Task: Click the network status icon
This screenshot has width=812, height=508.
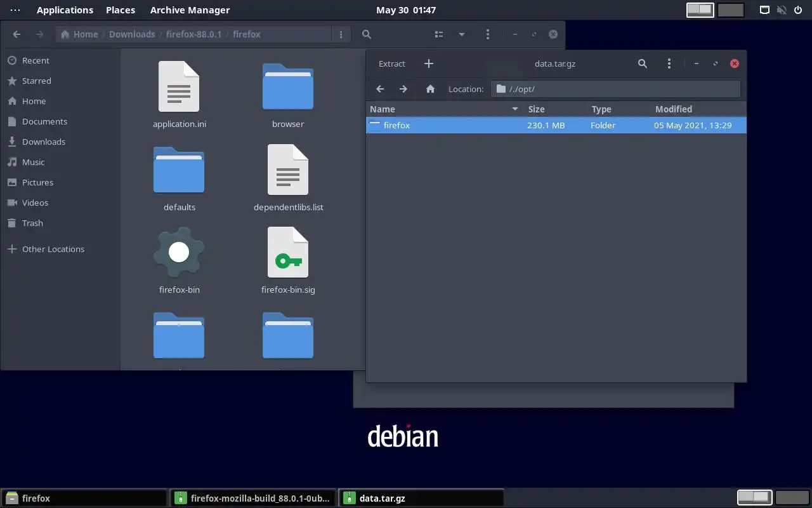Action: coord(765,10)
